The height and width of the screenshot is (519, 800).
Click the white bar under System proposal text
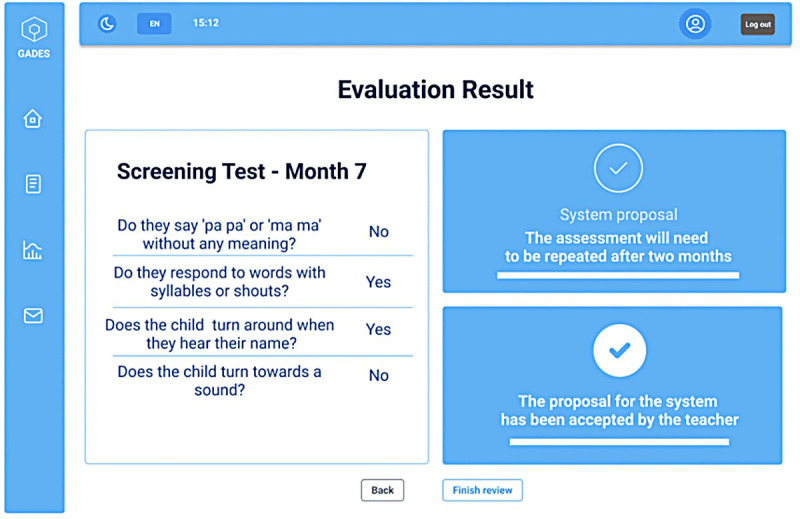point(618,273)
